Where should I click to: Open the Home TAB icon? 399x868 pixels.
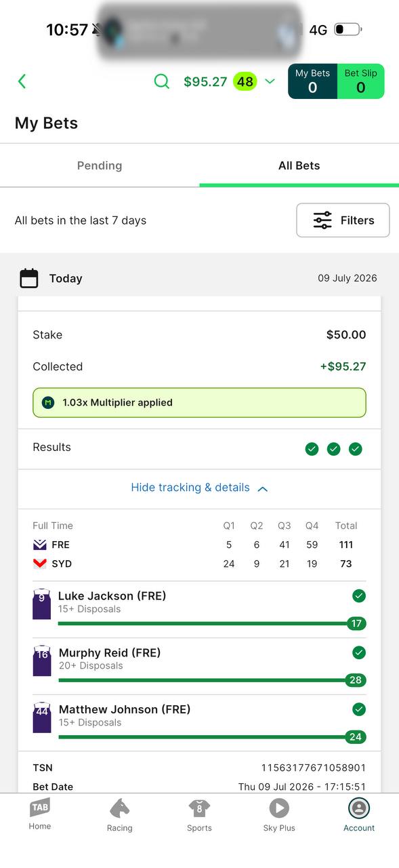40,808
